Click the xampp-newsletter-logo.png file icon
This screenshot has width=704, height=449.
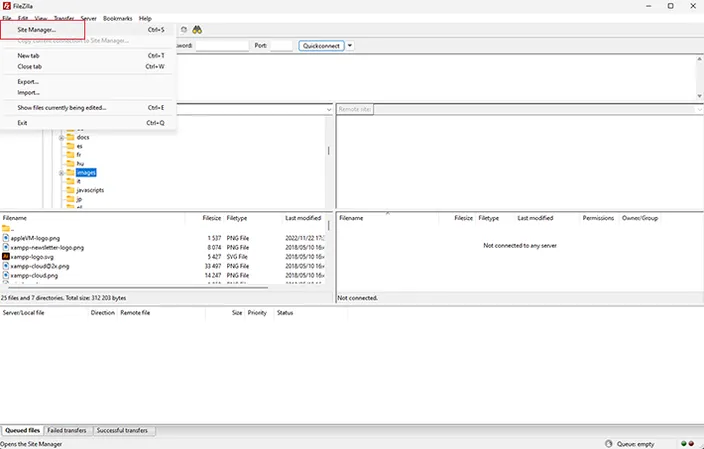[x=5, y=247]
